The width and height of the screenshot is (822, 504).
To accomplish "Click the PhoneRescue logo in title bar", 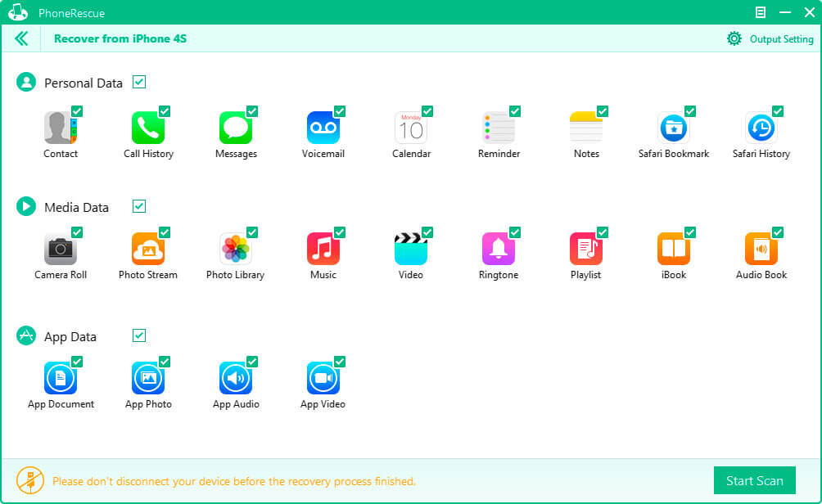I will [x=18, y=12].
